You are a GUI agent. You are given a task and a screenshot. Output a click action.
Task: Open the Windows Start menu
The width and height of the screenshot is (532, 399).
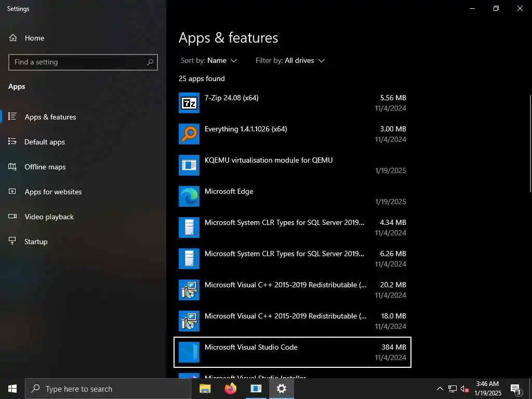[x=12, y=389]
